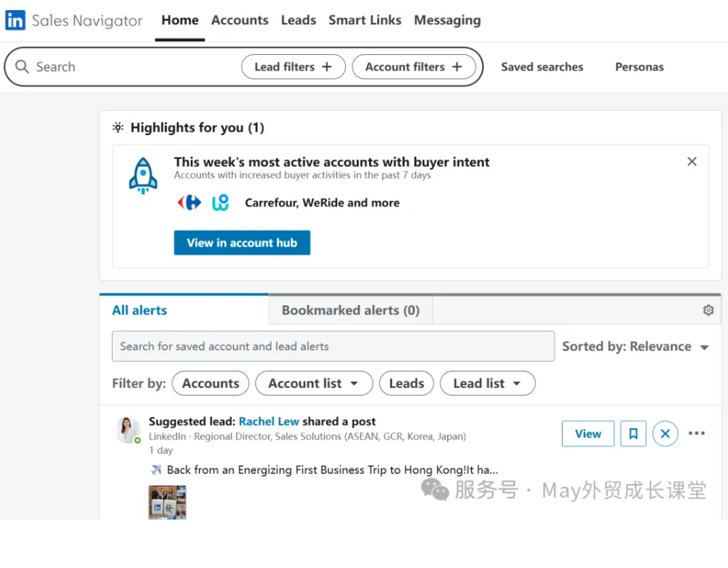
Task: Click the search magnifying glass icon
Action: (22, 67)
